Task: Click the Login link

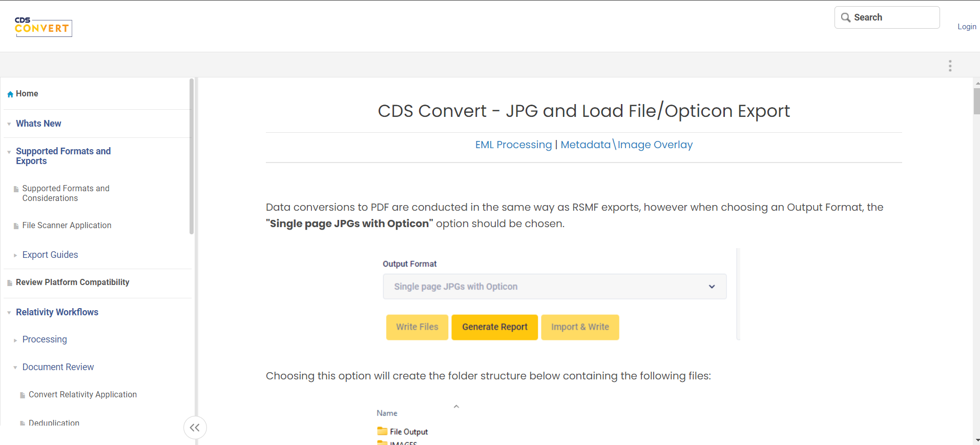Action: click(967, 27)
